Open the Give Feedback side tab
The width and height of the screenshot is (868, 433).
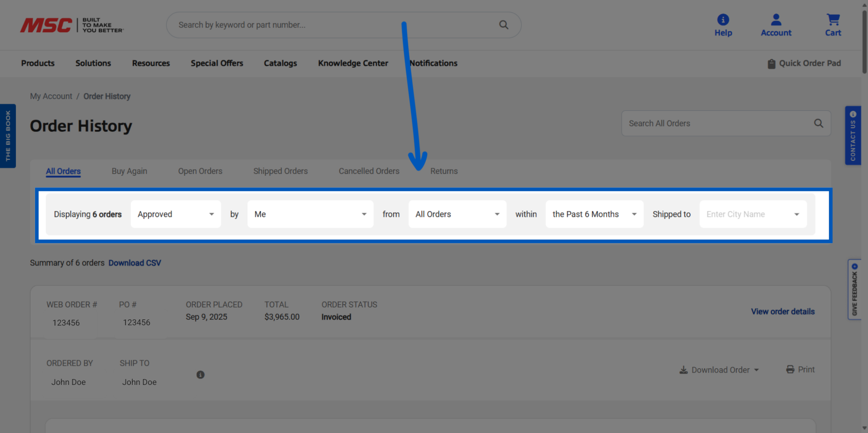point(854,289)
